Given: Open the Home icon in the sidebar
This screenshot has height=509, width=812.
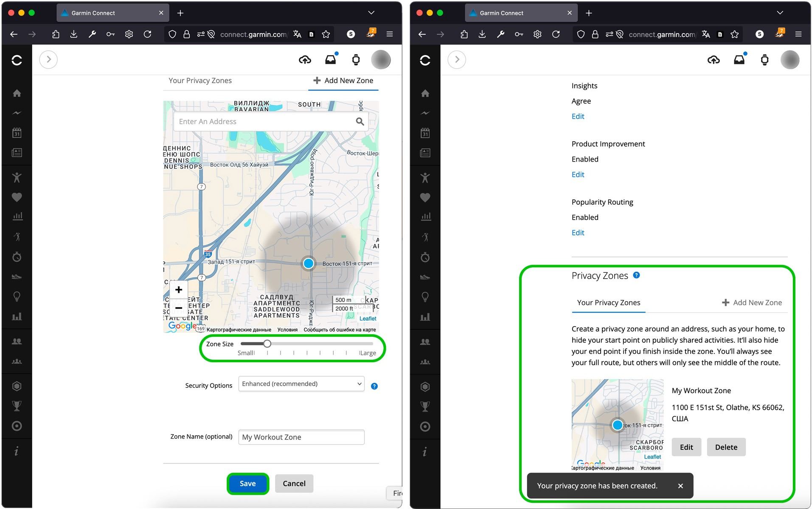Looking at the screenshot, I should [x=17, y=93].
